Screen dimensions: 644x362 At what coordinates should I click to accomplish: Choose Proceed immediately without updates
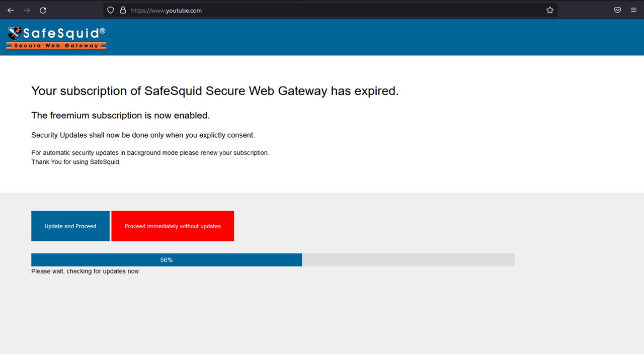pos(173,226)
